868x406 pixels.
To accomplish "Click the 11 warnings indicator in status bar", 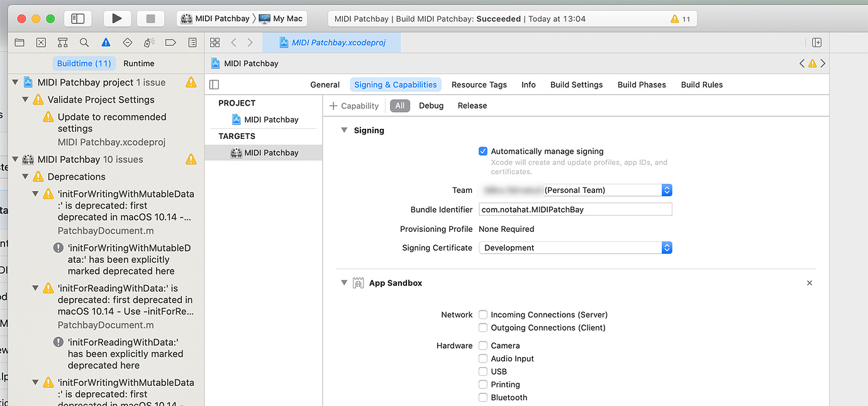I will [x=681, y=19].
